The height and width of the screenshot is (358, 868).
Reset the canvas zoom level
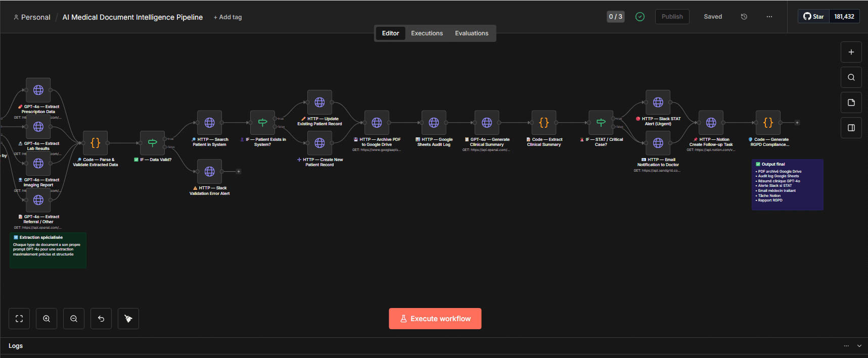[101, 319]
